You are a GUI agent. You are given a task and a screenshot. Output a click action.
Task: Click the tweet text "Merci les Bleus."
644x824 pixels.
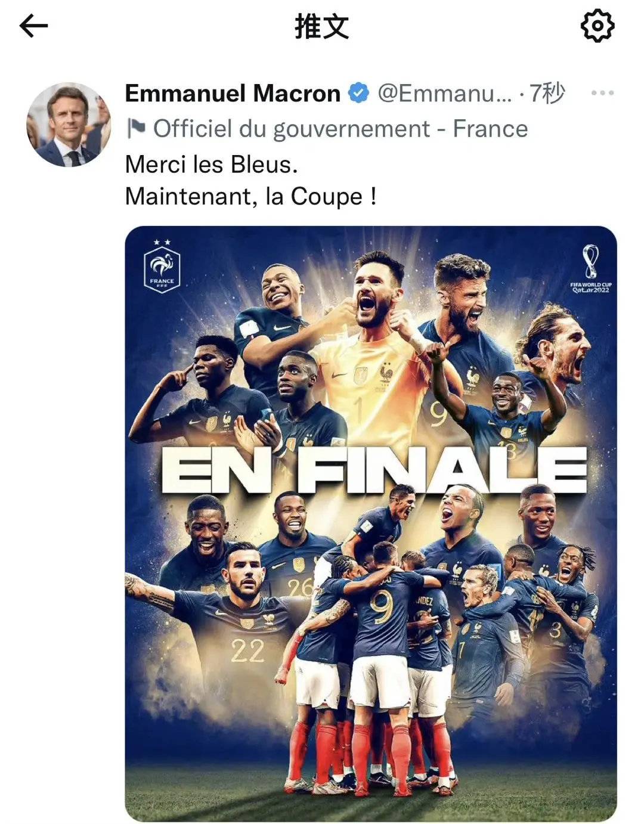(x=211, y=164)
